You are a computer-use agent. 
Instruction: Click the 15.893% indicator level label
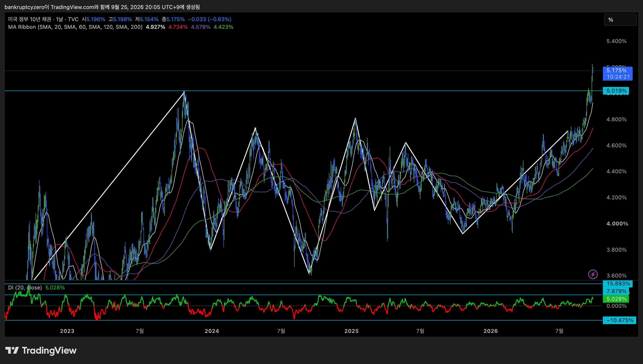pos(618,284)
